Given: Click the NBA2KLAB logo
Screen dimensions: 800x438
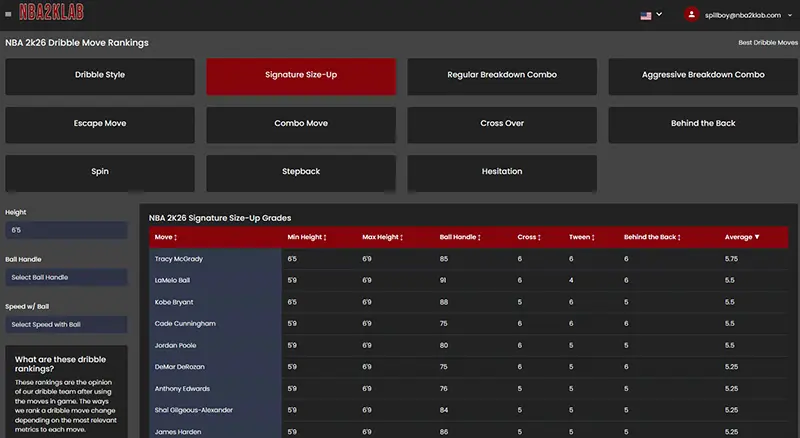Looking at the screenshot, I should coord(50,14).
